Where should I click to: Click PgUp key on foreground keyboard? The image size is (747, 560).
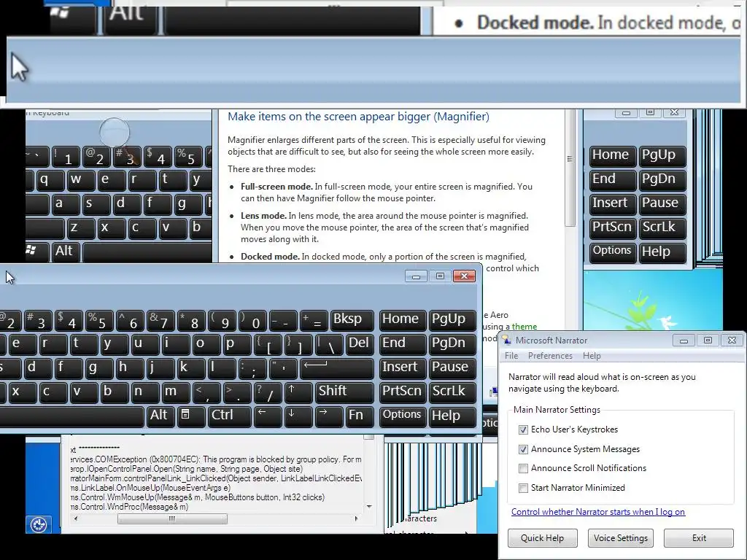pyautogui.click(x=452, y=319)
